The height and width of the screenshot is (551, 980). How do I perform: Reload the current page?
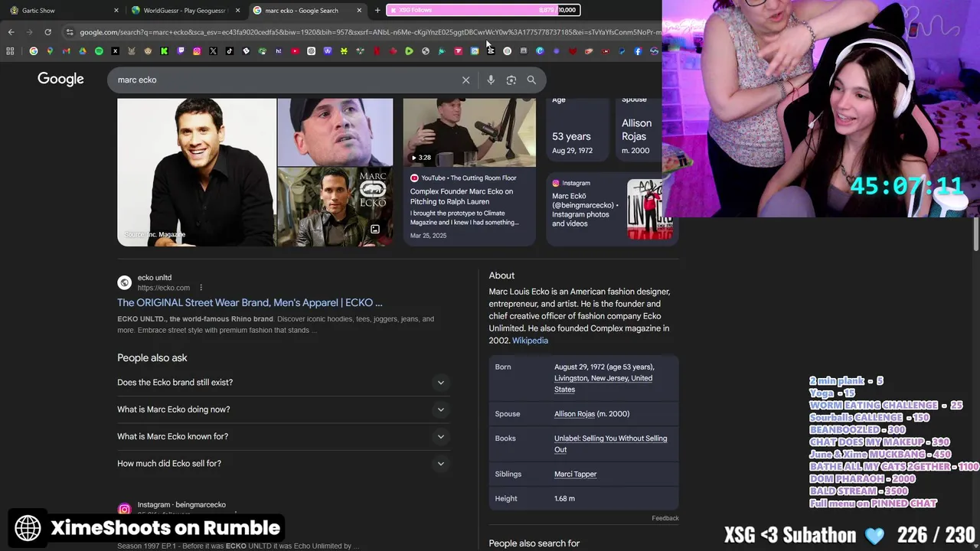(x=47, y=32)
